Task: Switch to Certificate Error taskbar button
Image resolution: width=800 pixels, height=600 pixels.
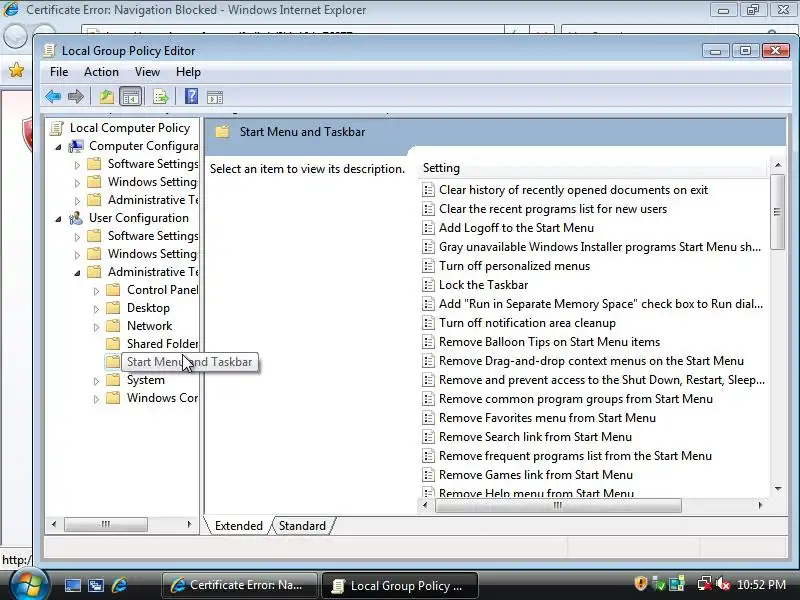Action: [x=239, y=585]
